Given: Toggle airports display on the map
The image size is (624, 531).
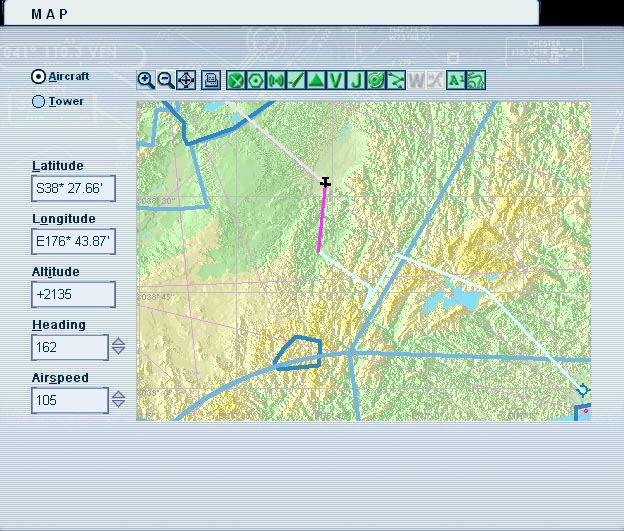Looking at the screenshot, I should tap(236, 81).
